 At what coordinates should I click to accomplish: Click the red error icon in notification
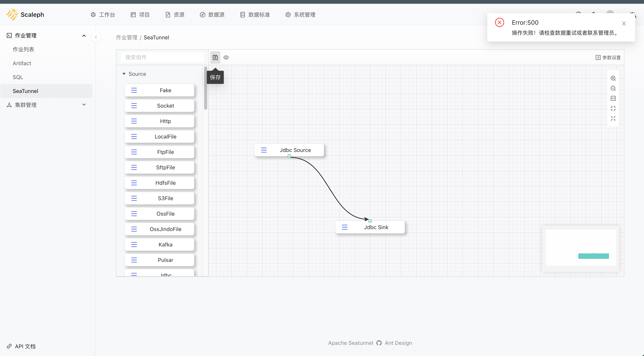500,23
